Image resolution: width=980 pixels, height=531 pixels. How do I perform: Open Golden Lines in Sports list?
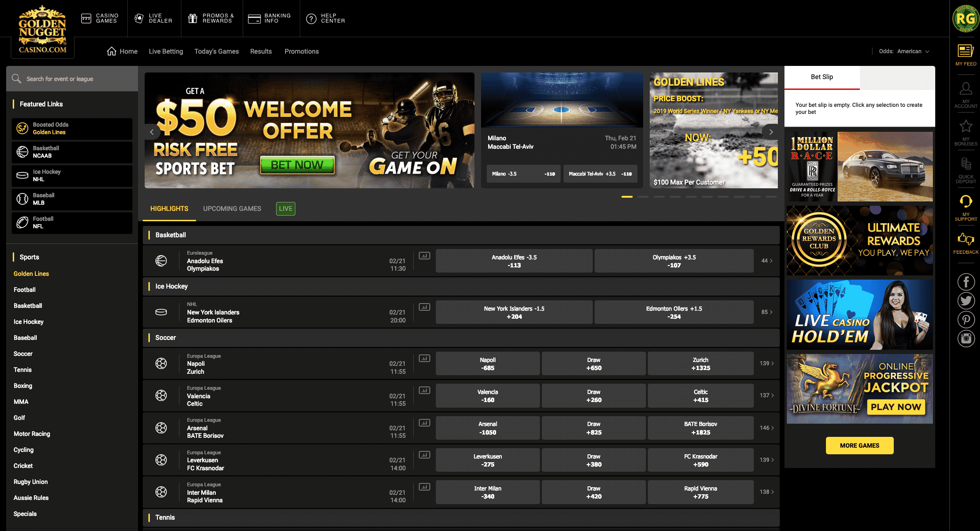pos(31,274)
